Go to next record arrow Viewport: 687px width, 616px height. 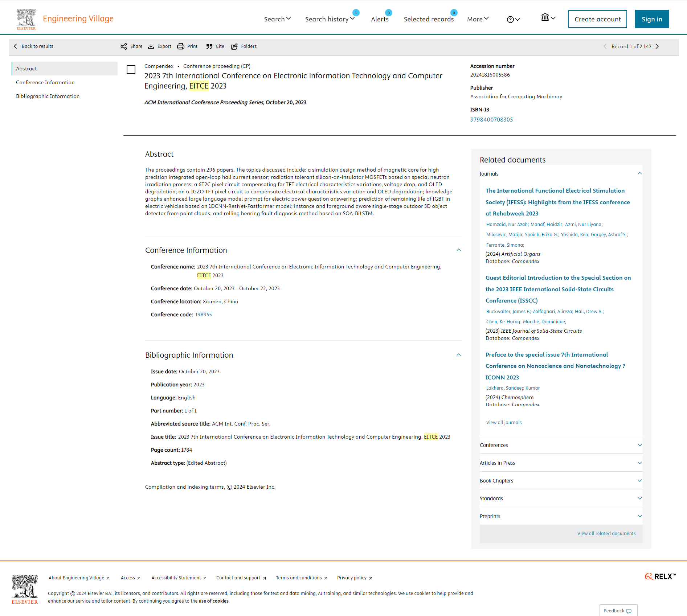[x=657, y=46]
